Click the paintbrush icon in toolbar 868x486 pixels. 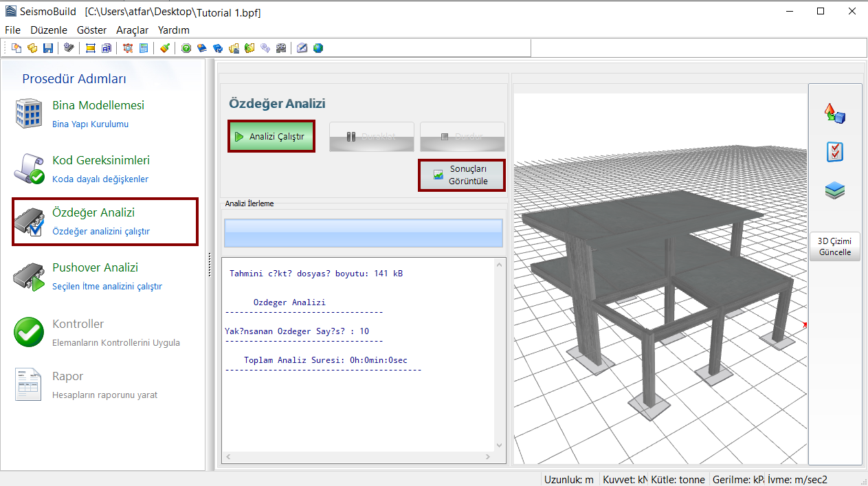(x=164, y=48)
